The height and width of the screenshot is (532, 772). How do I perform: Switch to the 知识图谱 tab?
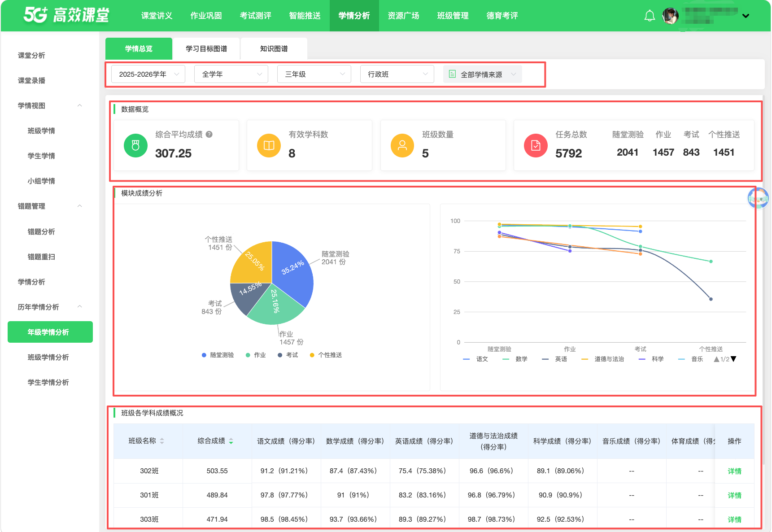click(274, 48)
